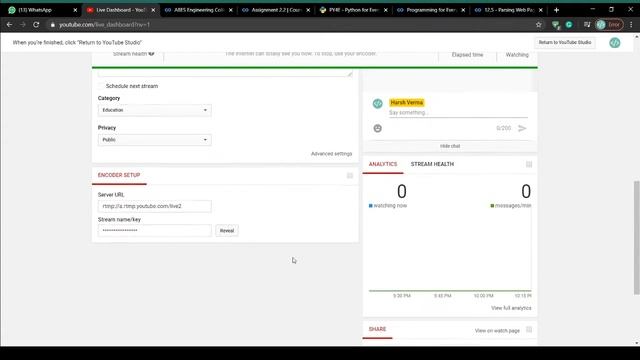Viewport: 640px width, 360px height.
Task: Open Chrome three-dot menu
Action: pos(631,24)
